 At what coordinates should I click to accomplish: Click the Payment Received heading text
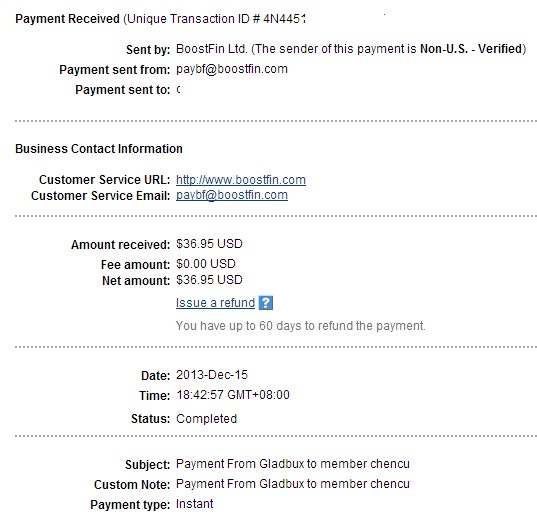tap(67, 19)
